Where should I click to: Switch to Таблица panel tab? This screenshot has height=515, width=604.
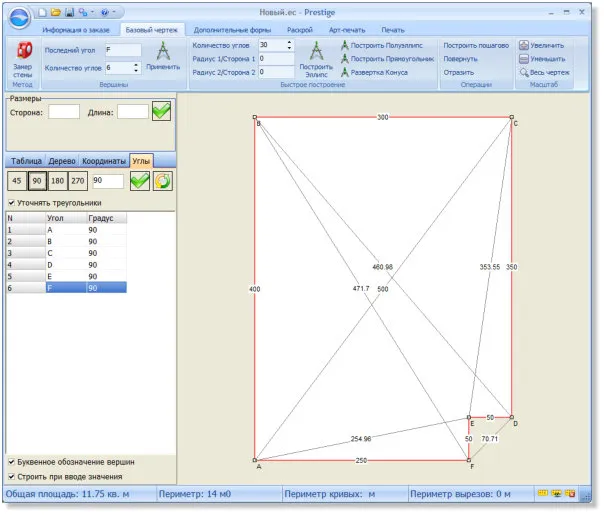[26, 161]
